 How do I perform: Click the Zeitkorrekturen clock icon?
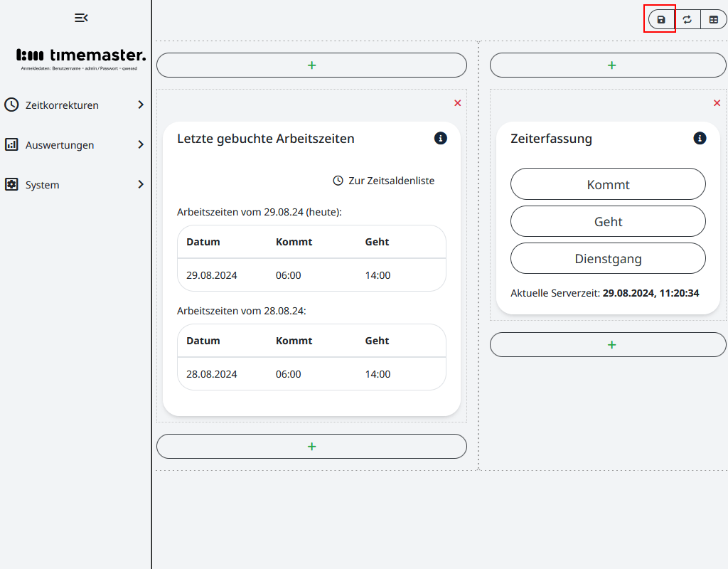coord(12,105)
